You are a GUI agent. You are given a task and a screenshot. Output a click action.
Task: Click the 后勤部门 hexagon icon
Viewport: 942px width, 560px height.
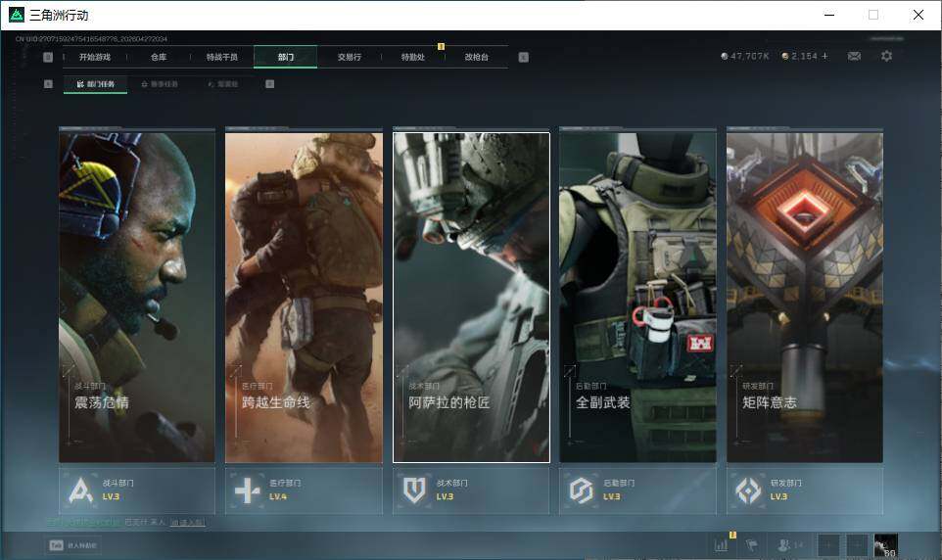pos(582,490)
